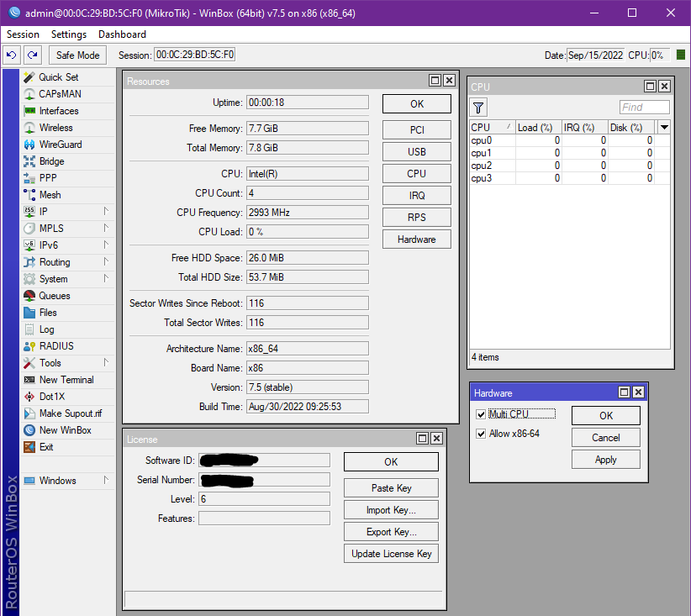Open the Dashboard menu
The height and width of the screenshot is (616, 691).
pos(122,34)
